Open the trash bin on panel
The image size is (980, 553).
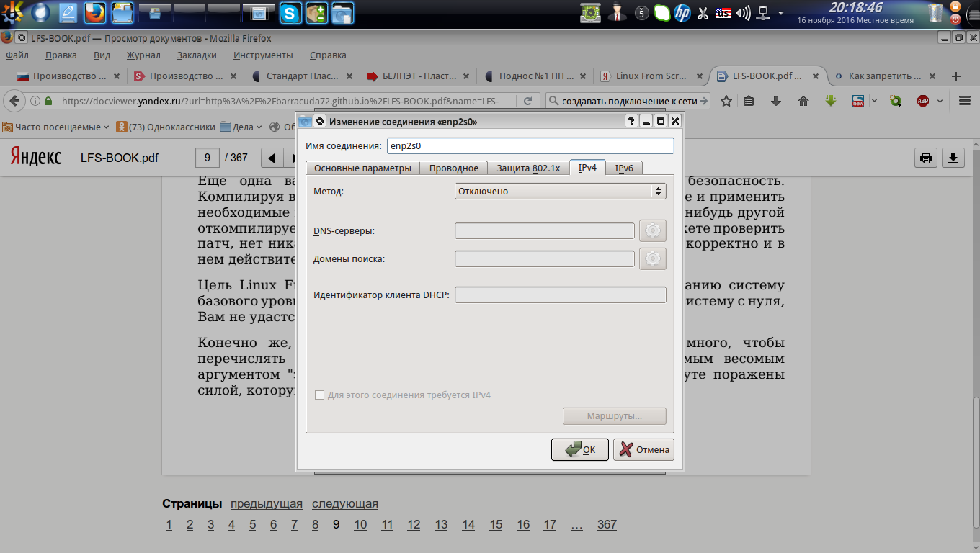tap(936, 13)
